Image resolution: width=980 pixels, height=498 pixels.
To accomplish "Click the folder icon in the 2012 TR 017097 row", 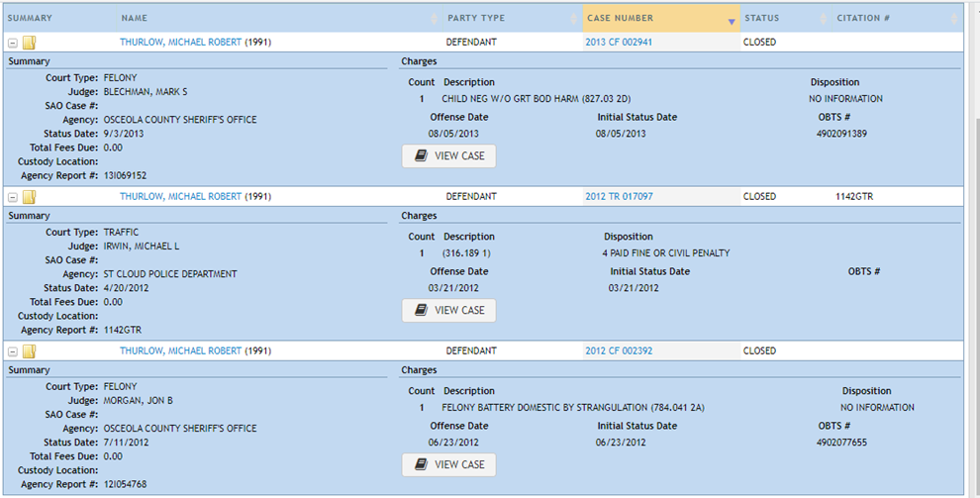I will point(30,197).
